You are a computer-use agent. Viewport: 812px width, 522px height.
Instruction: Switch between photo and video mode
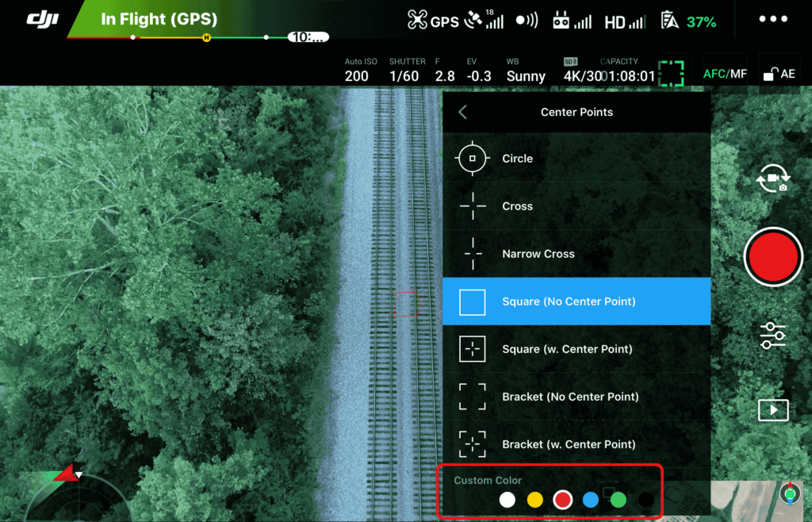click(772, 178)
